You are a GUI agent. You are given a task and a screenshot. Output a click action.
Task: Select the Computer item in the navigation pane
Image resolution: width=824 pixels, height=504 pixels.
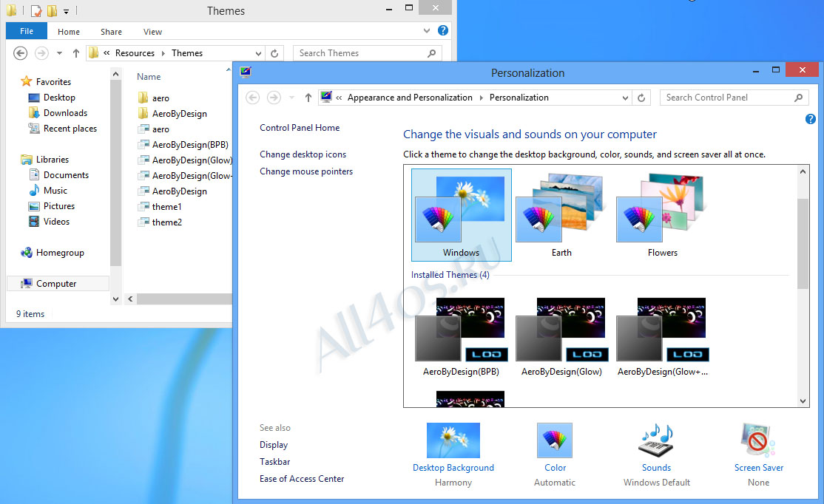[58, 284]
